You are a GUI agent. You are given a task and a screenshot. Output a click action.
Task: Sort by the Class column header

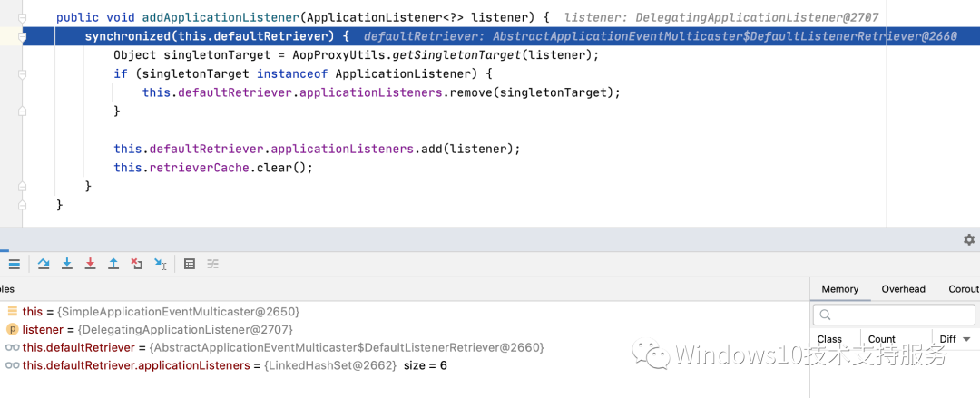tap(829, 339)
